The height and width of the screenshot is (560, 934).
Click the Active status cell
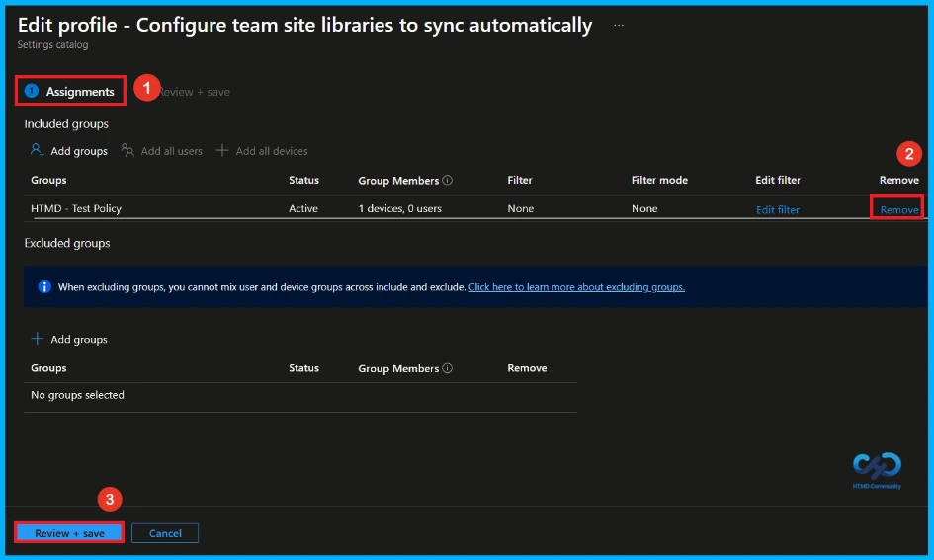303,208
